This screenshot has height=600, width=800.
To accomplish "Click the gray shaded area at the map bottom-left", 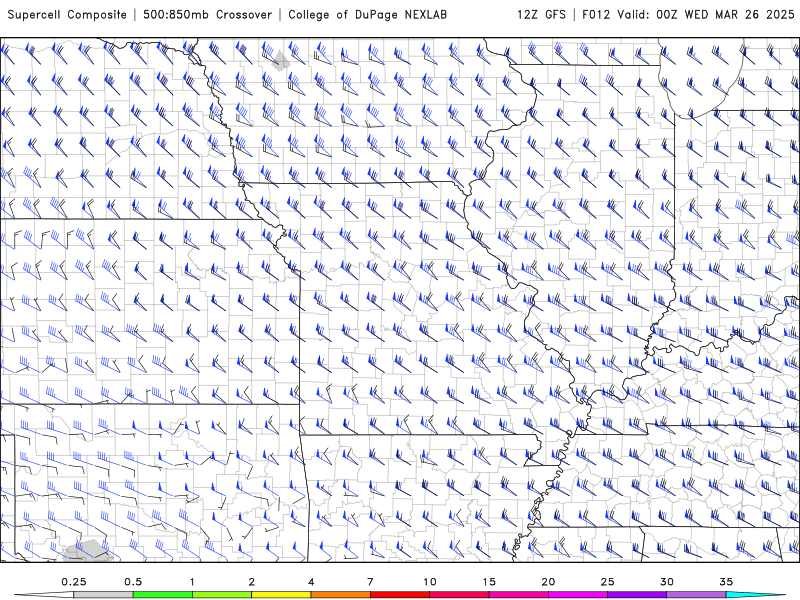I will click(88, 551).
